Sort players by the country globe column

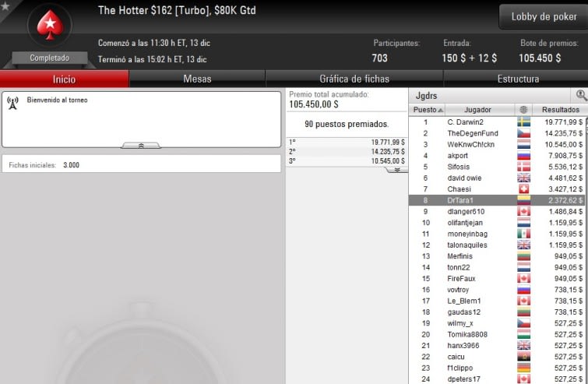523,110
